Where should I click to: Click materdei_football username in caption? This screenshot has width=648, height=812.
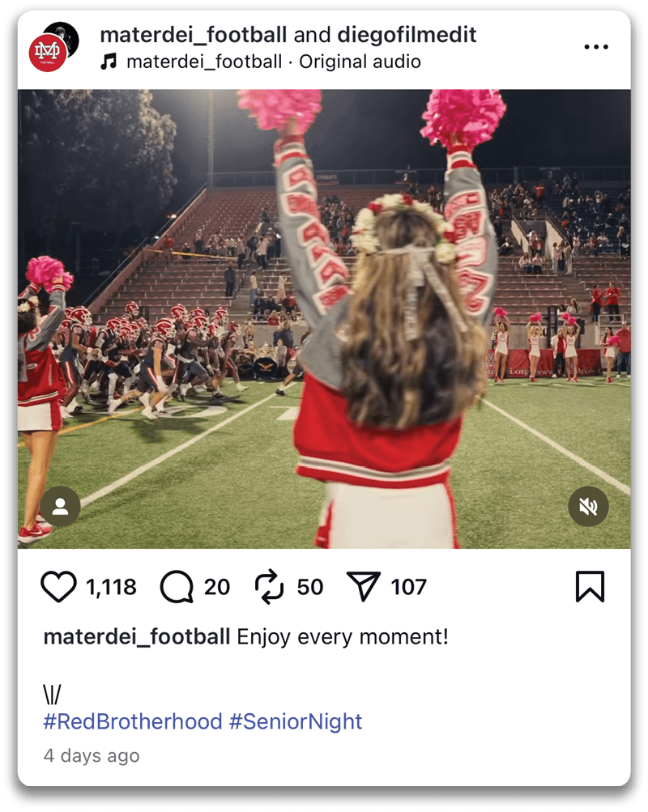point(137,636)
